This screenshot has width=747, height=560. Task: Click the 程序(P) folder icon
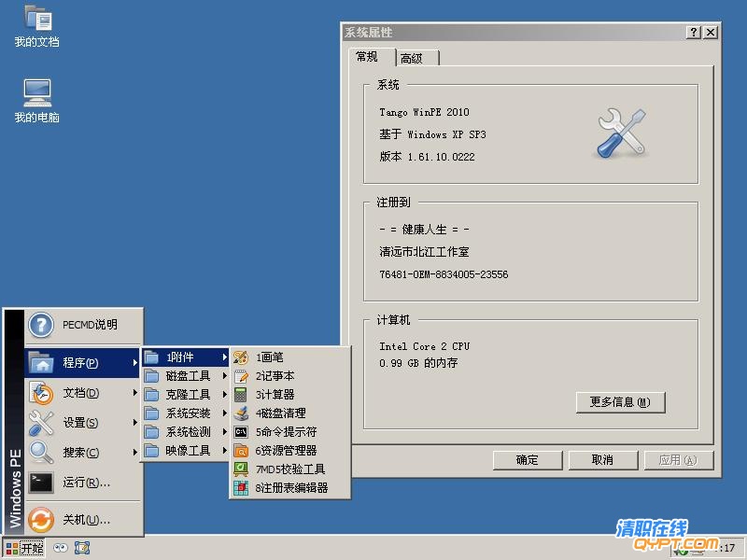point(41,363)
